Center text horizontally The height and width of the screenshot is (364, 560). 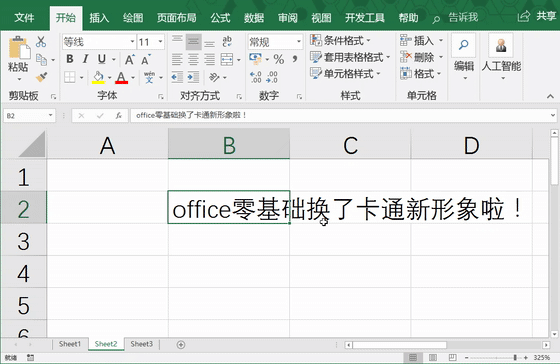[x=193, y=59]
